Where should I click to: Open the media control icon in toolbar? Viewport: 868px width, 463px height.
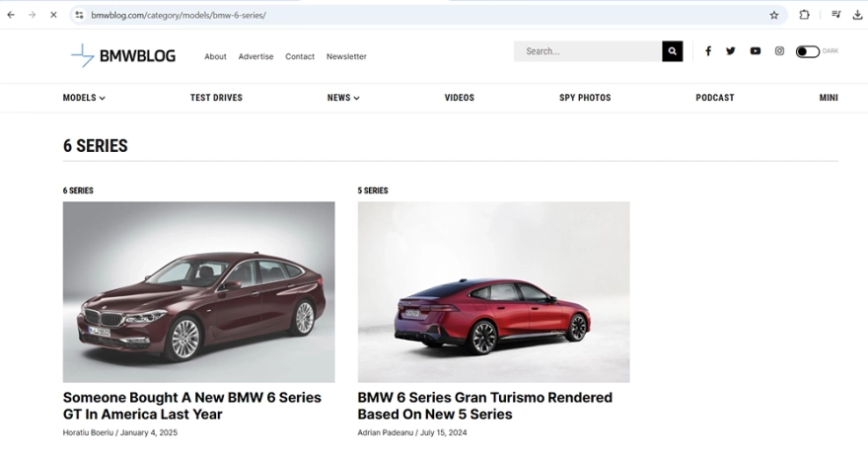(x=835, y=15)
